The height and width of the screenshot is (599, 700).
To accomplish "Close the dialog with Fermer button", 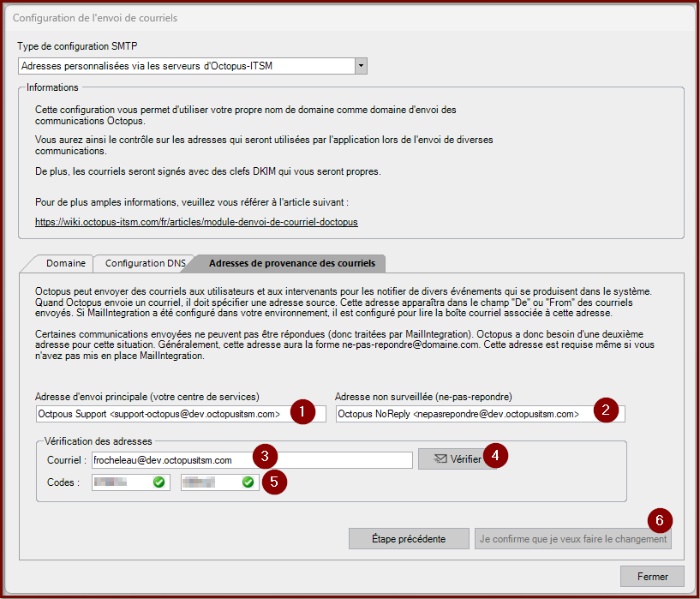I will click(x=652, y=576).
